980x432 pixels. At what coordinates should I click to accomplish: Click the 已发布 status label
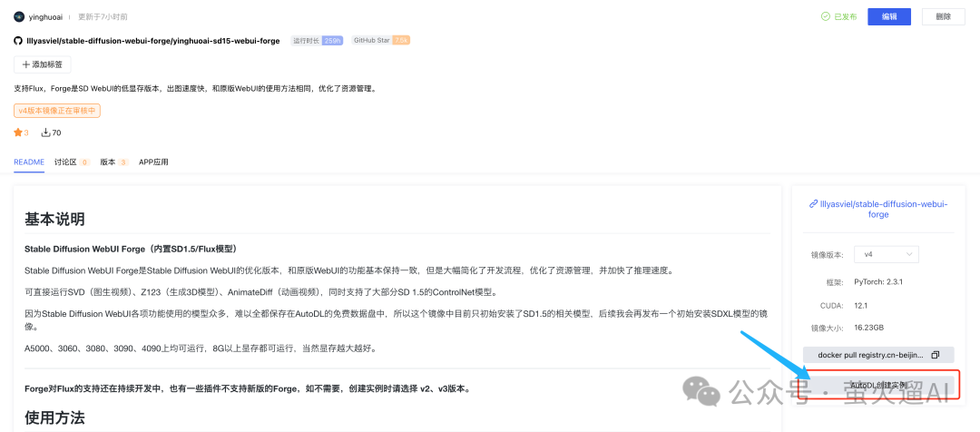click(x=846, y=17)
